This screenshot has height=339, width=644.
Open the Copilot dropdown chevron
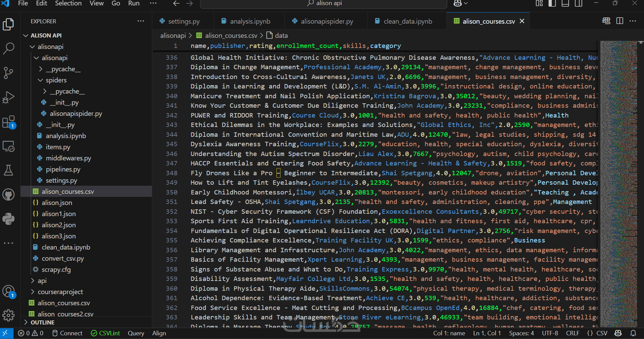tap(466, 3)
